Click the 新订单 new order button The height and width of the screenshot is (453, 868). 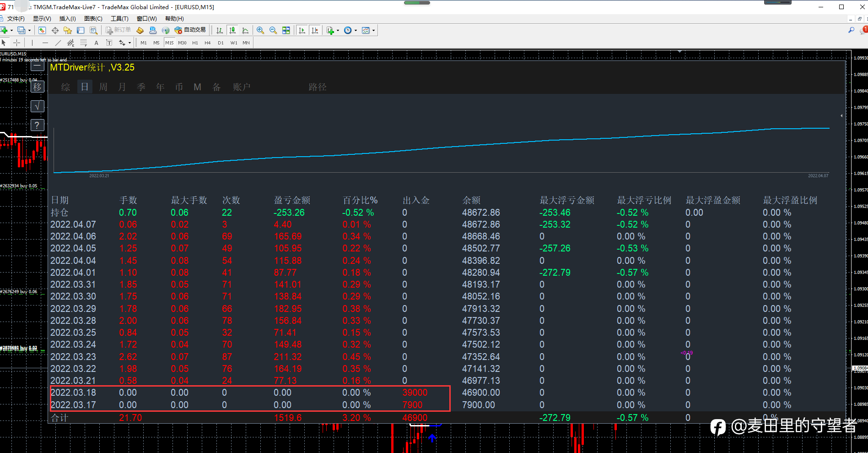click(119, 30)
